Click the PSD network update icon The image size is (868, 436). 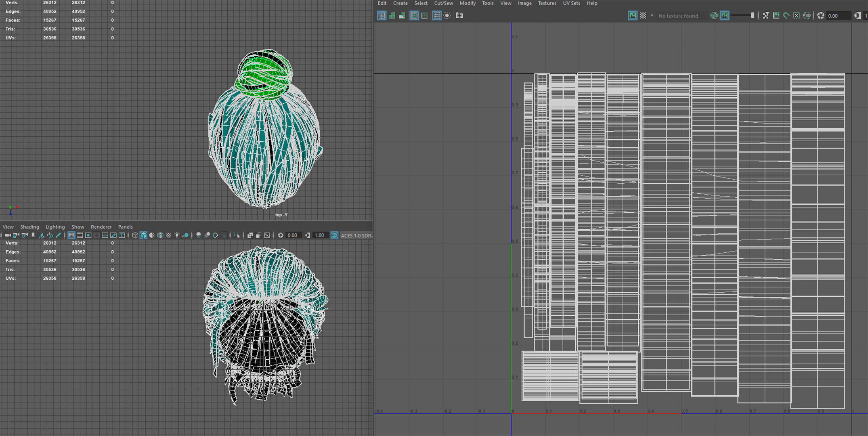click(806, 15)
